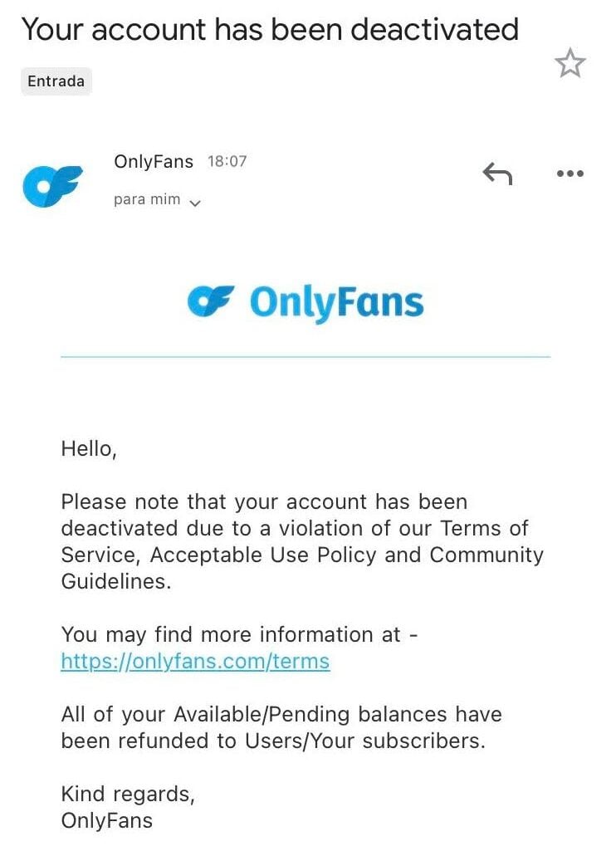
Task: Click the OnlyFans signature at the bottom
Action: (x=107, y=821)
